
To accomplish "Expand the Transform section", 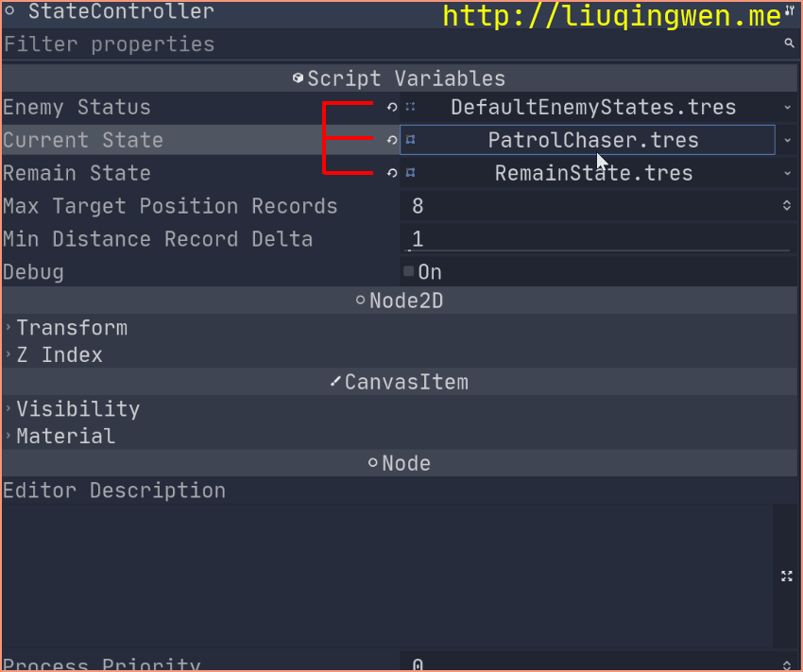I will [x=72, y=328].
